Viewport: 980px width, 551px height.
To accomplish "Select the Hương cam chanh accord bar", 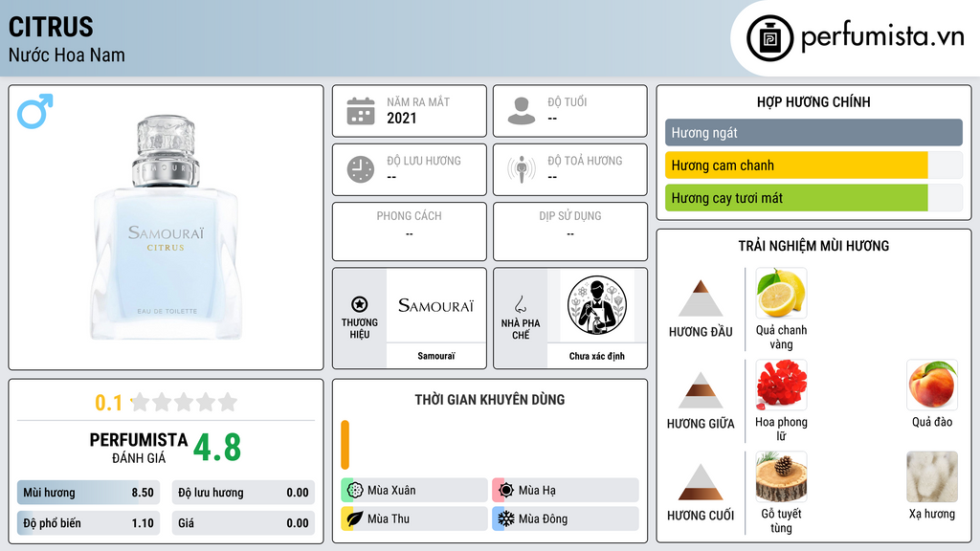I will (813, 165).
